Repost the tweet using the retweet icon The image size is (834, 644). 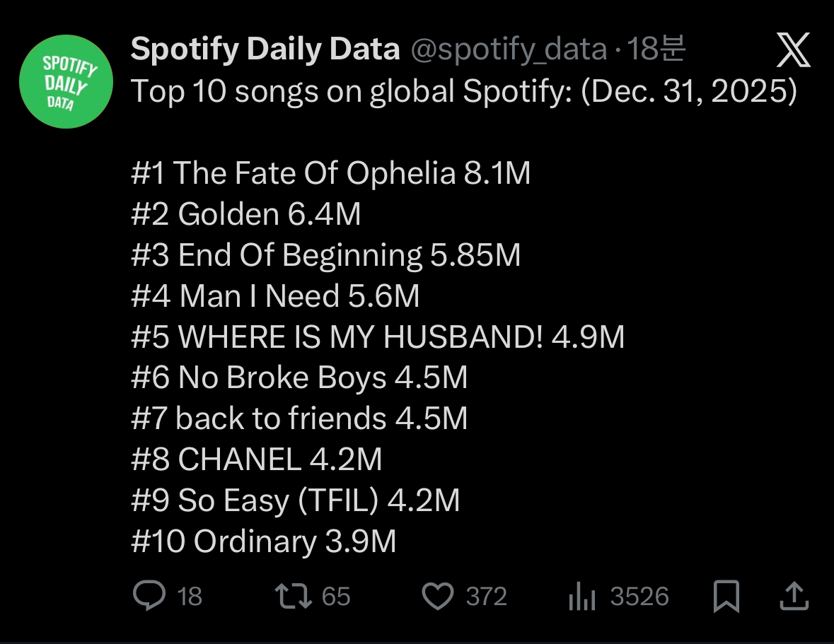click(x=293, y=597)
